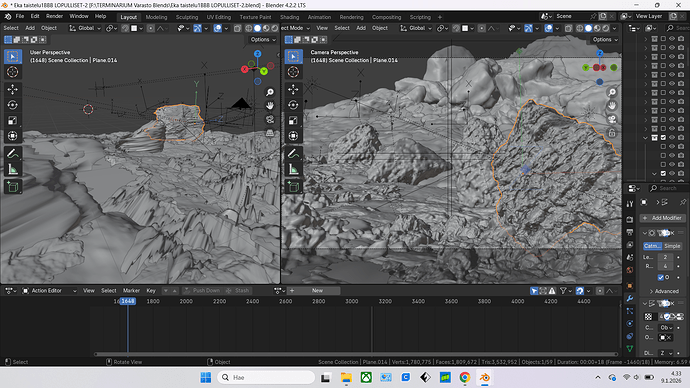This screenshot has height=388, width=690.
Task: Switch to the Sculpting workspace tab
Action: [187, 17]
